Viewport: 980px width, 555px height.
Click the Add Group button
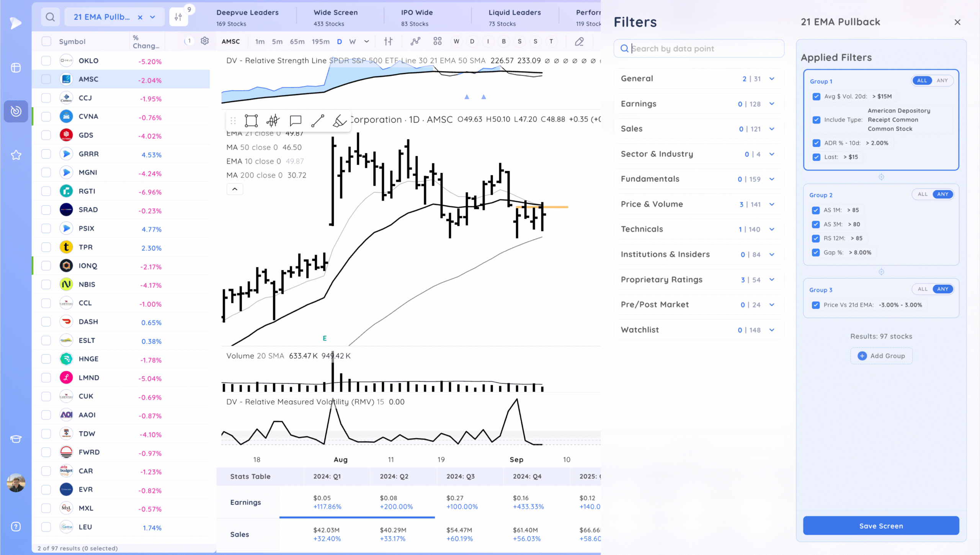tap(881, 356)
